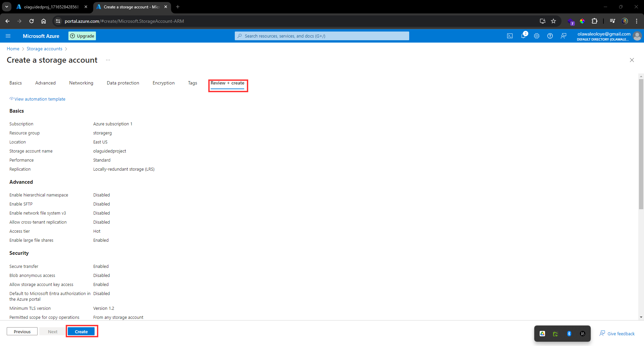Switch to the Encryption tab

(163, 83)
